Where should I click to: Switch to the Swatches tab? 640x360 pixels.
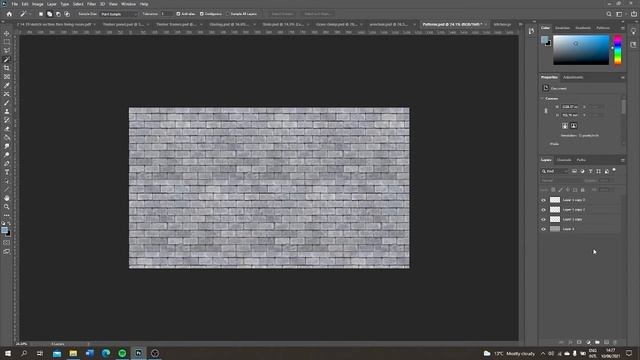(562, 28)
